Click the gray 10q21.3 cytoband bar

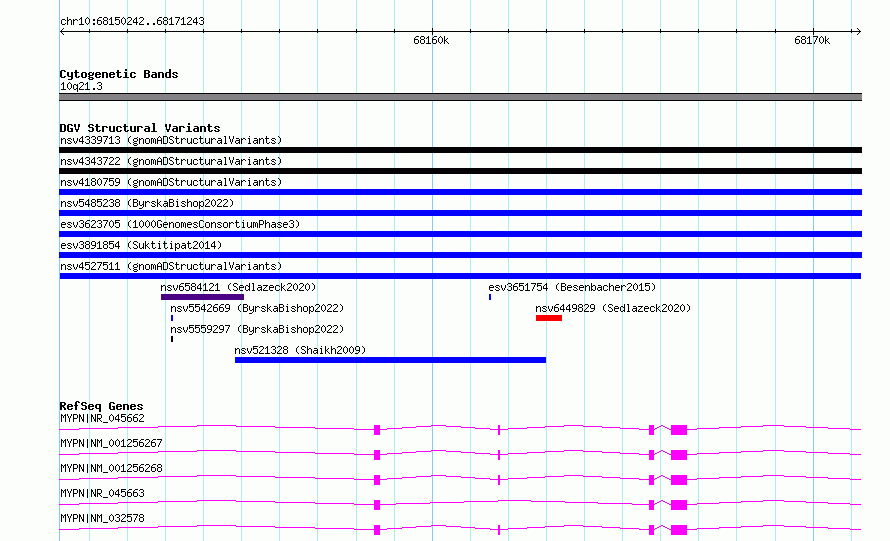click(x=460, y=97)
